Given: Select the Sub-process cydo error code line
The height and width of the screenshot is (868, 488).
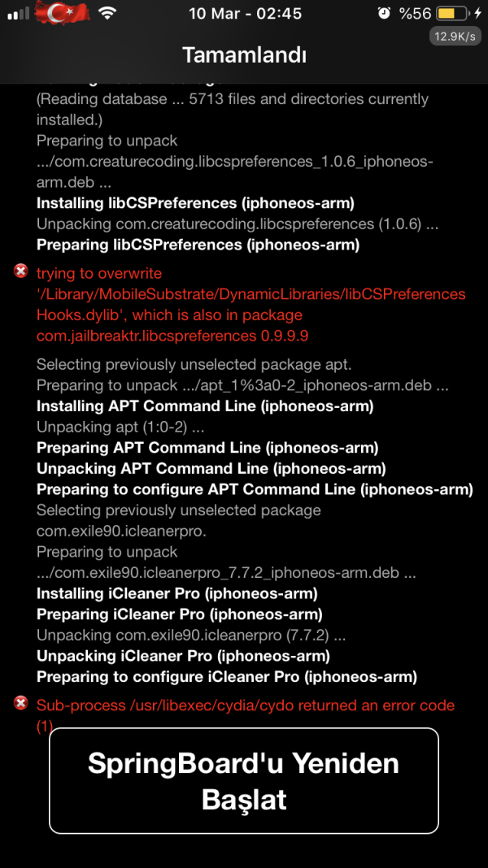Looking at the screenshot, I should click(x=244, y=705).
